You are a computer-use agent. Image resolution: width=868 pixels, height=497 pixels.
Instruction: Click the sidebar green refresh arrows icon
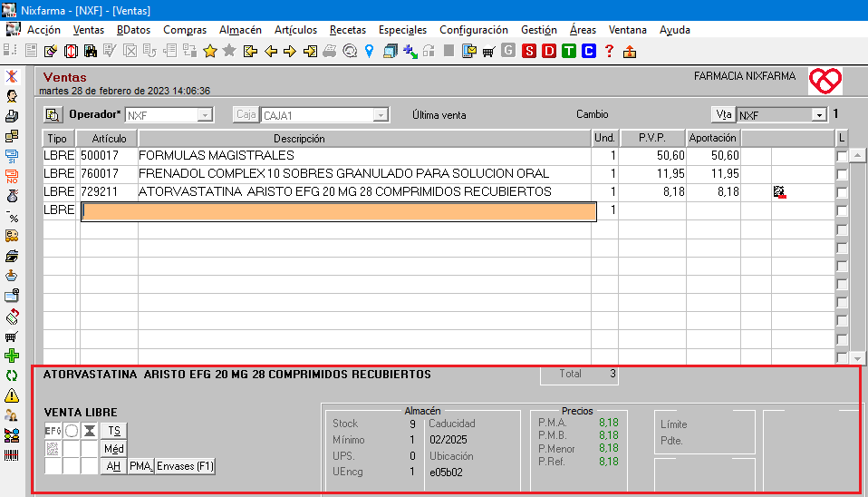[12, 375]
